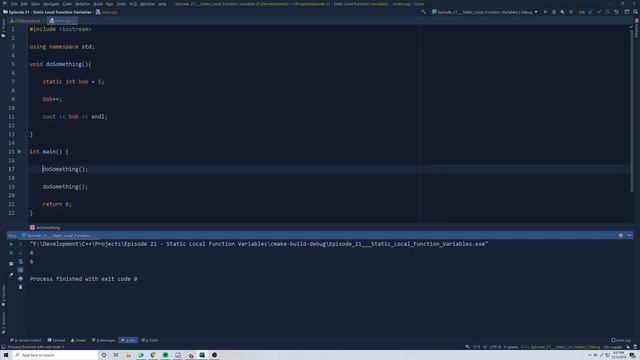Open File Explorer from the taskbar
The width and height of the screenshot is (640, 360).
(128, 355)
